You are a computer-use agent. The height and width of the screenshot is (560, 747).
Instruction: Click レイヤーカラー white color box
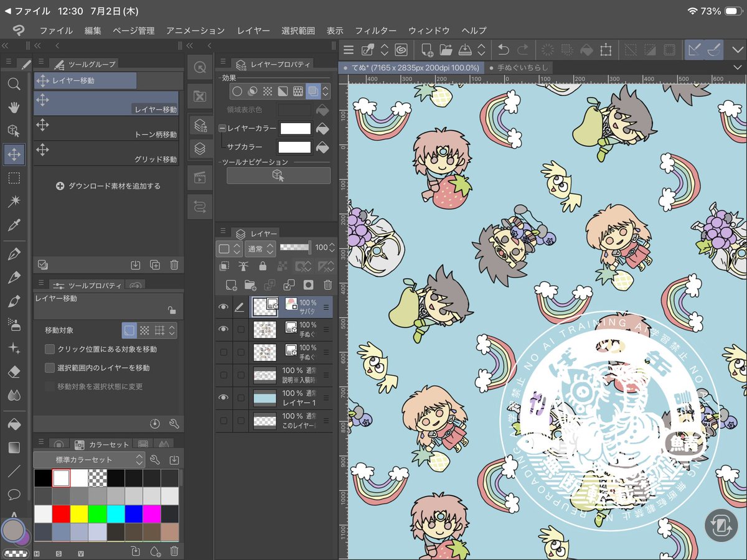[294, 128]
